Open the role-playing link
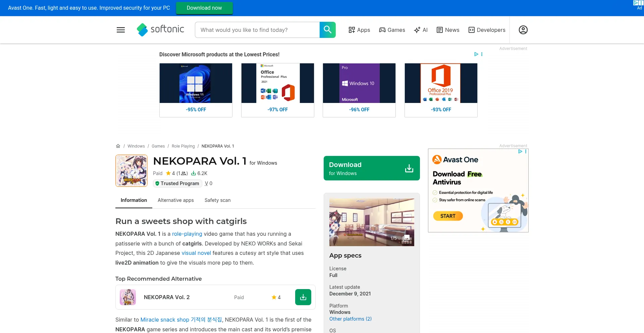Viewport: 644px width, 333px height. [x=187, y=234]
